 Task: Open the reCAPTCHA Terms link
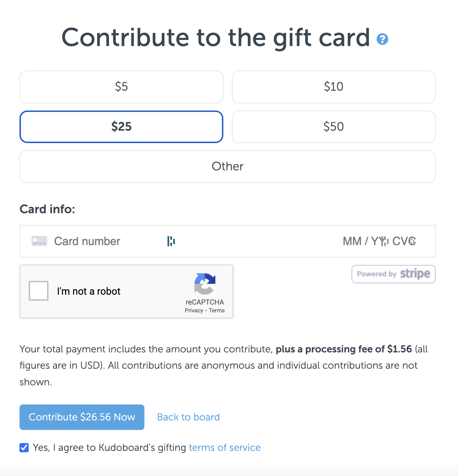pyautogui.click(x=217, y=311)
